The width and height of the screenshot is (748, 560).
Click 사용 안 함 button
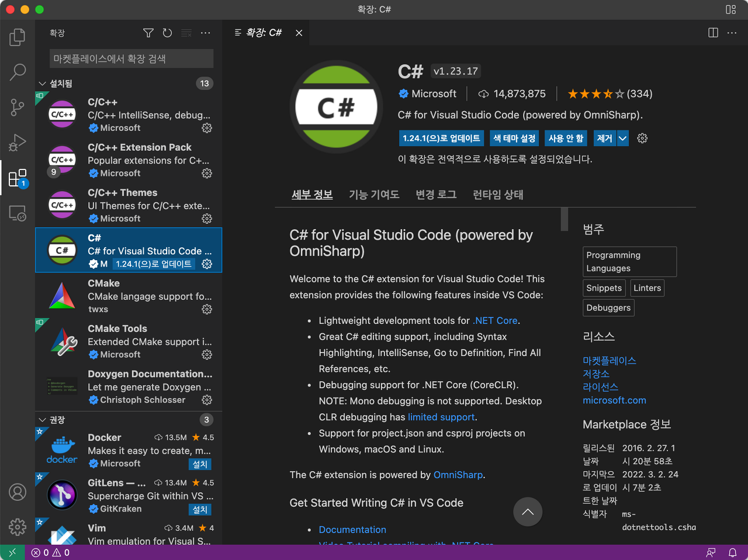(x=566, y=139)
